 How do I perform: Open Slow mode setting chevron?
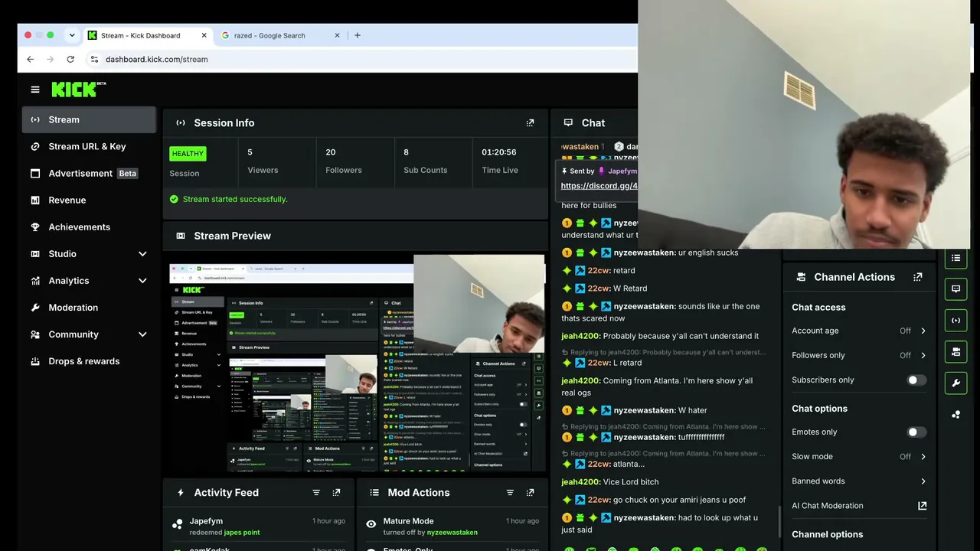click(923, 457)
